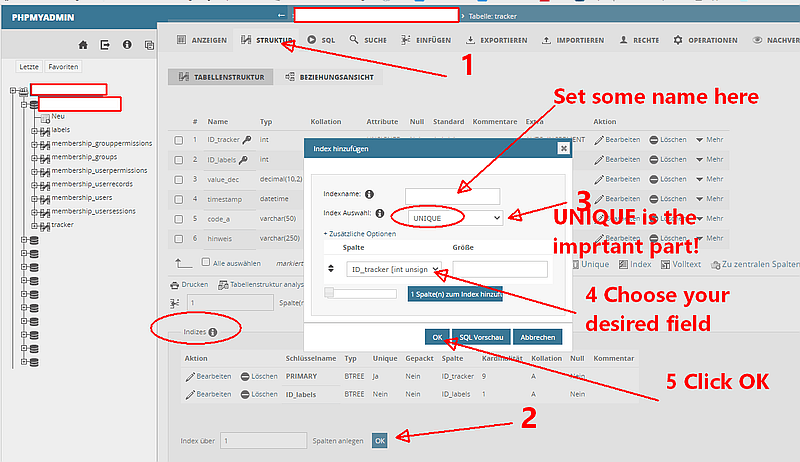Open the SQL tab
Screen dimensions: 800x462
321,40
